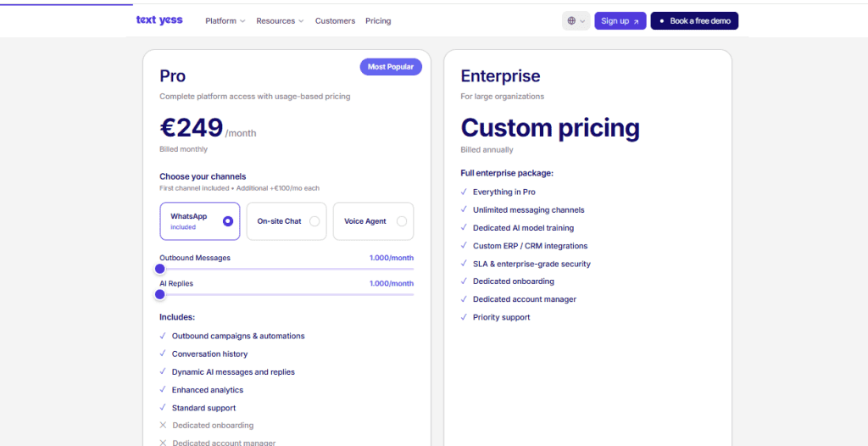Image resolution: width=868 pixels, height=446 pixels.
Task: Click the AI Replies slider handle
Action: pos(160,294)
